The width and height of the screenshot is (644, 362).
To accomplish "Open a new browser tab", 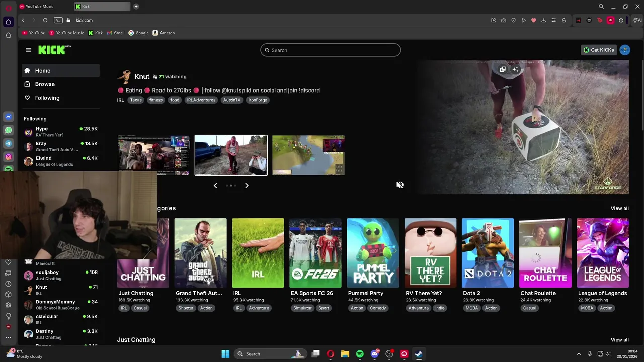I will tap(136, 6).
